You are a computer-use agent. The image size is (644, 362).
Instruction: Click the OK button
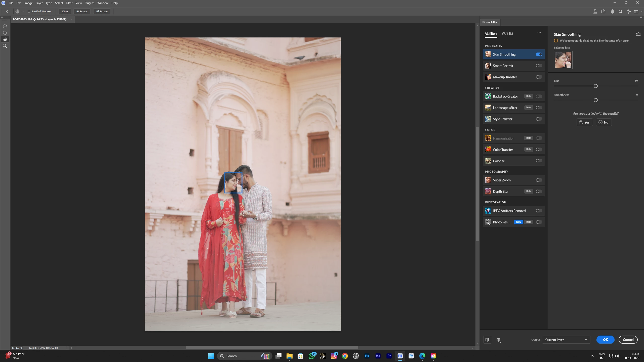(605, 340)
